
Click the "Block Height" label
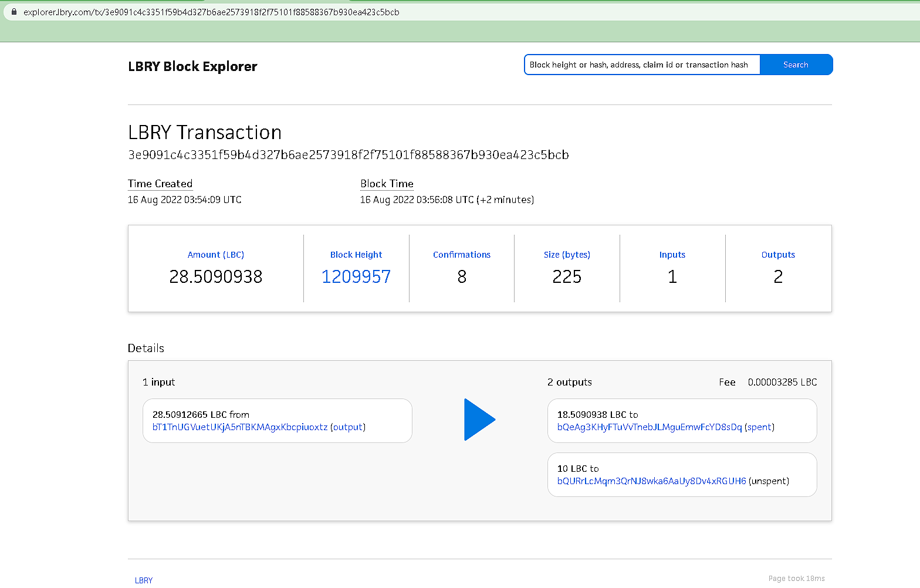tap(356, 255)
